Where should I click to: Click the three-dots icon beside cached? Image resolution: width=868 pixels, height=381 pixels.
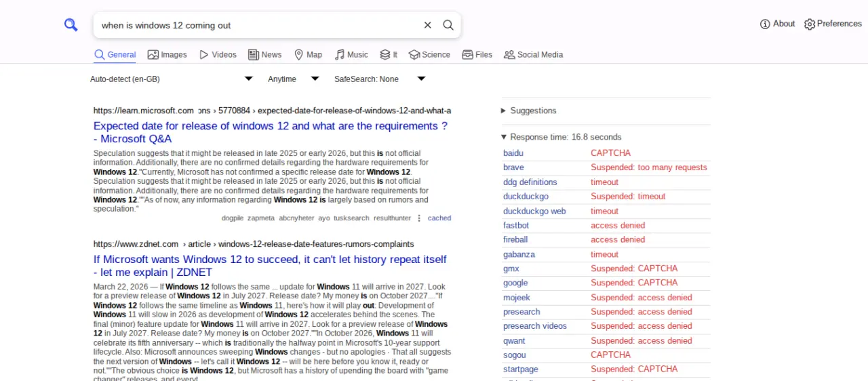(419, 218)
